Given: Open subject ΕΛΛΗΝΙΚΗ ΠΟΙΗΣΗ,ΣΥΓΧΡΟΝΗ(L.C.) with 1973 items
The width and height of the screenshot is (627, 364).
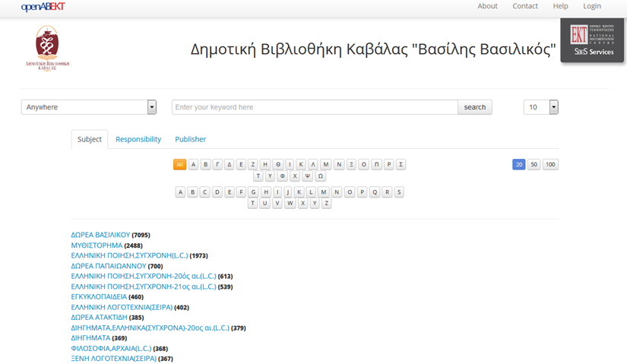Looking at the screenshot, I should pyautogui.click(x=129, y=255).
